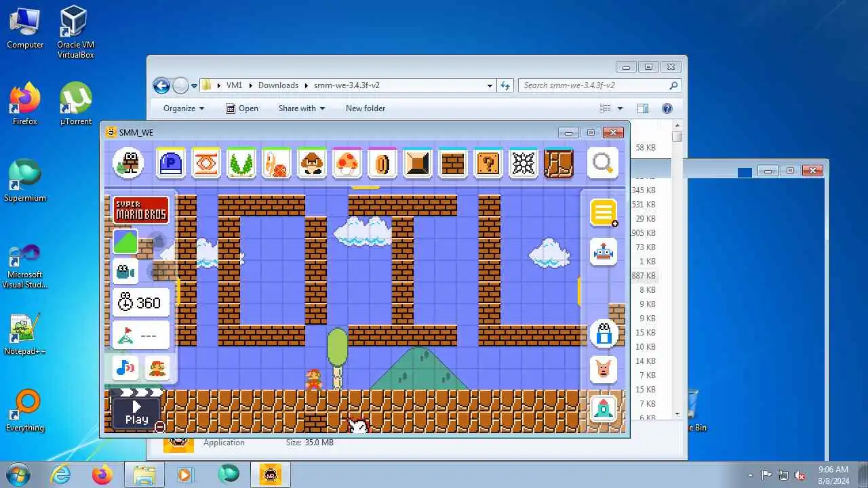
Task: Click the Explorer scrollbar up arrow
Action: pos(677,126)
